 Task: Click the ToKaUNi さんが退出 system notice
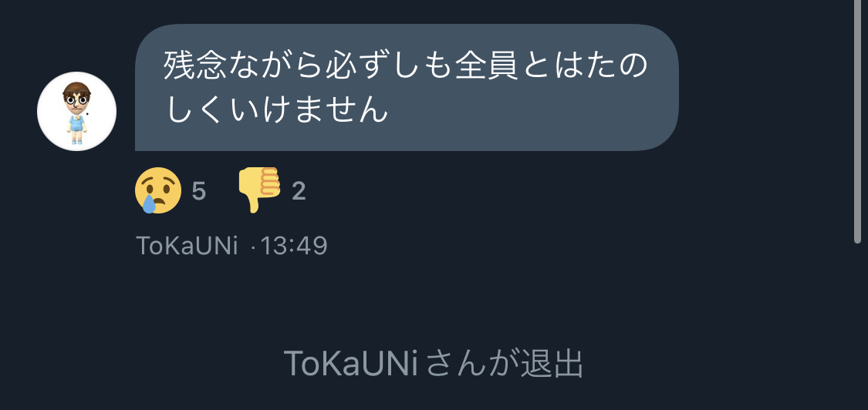click(x=434, y=364)
